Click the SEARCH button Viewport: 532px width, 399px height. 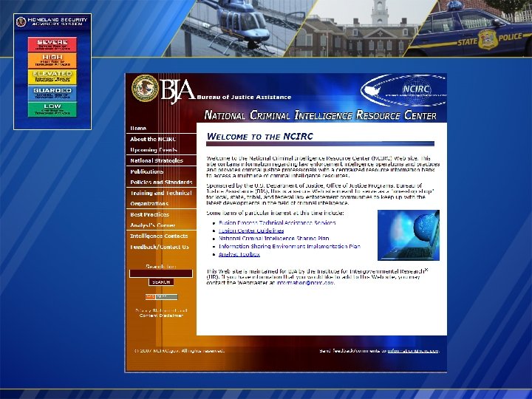click(161, 282)
